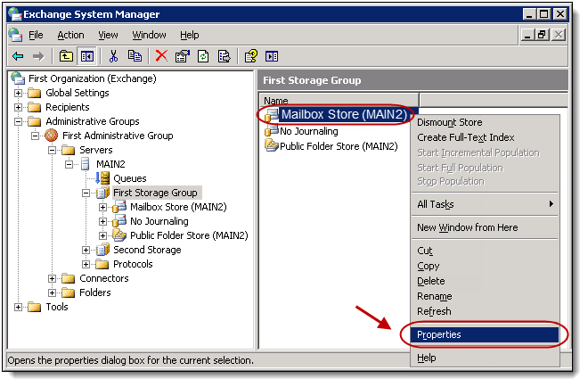Click No Journaling icon in tree
Screen dimensions: 588x387
119,221
